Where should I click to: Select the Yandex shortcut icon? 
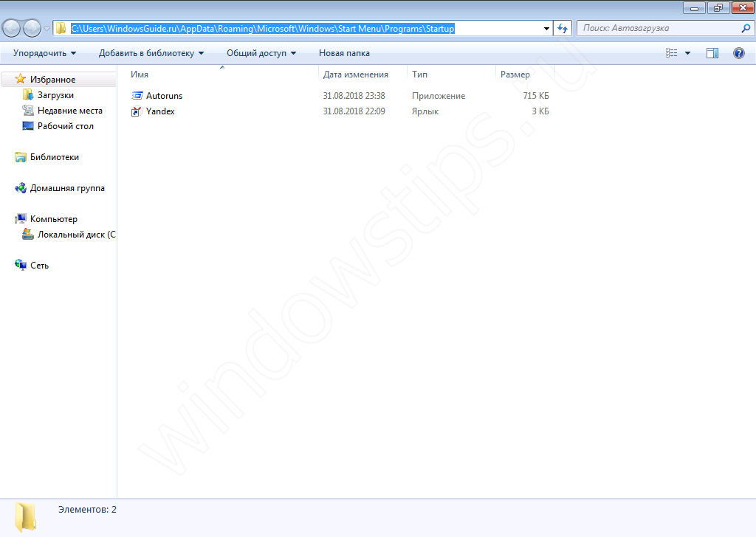pyautogui.click(x=137, y=111)
